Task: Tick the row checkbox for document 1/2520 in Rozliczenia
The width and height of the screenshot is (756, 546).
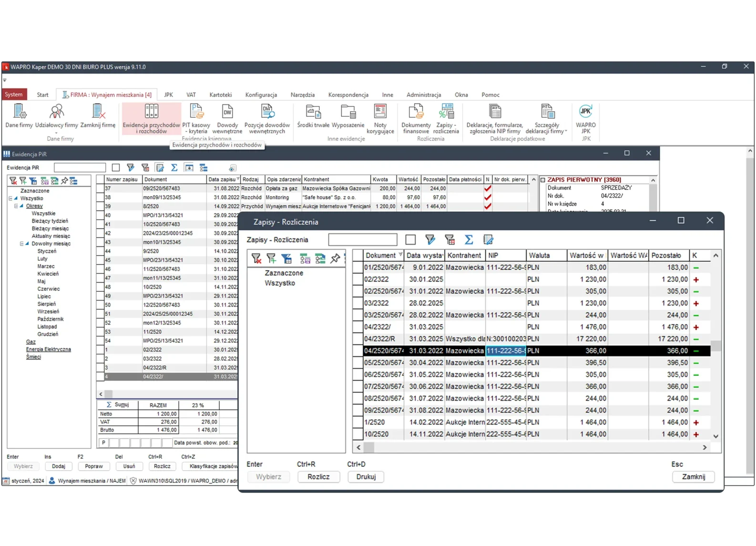Action: pyautogui.click(x=358, y=422)
